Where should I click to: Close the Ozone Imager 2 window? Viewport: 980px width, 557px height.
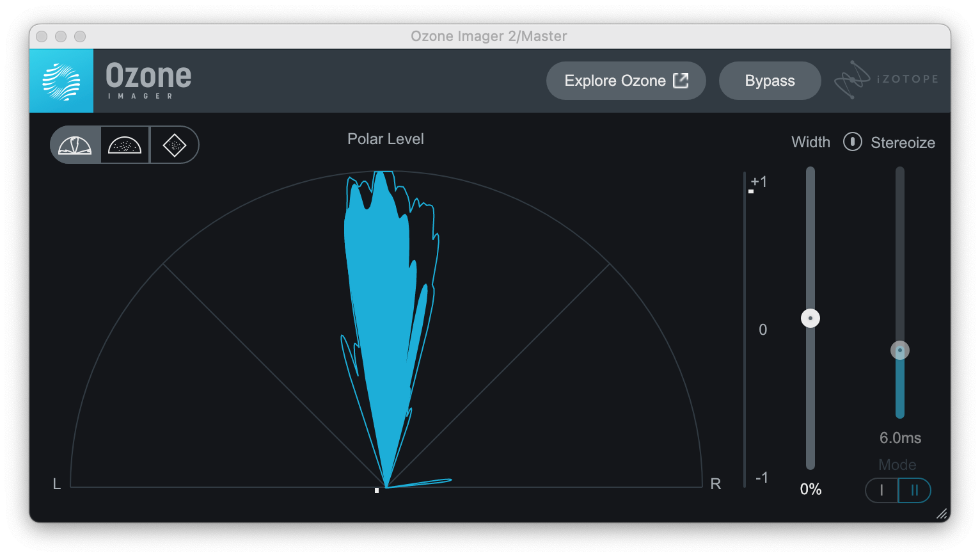point(42,36)
